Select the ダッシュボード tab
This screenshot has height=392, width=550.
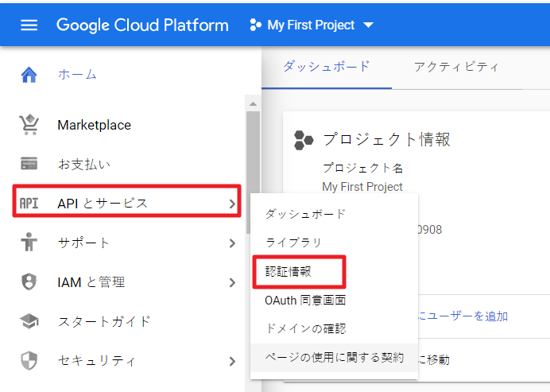(327, 67)
